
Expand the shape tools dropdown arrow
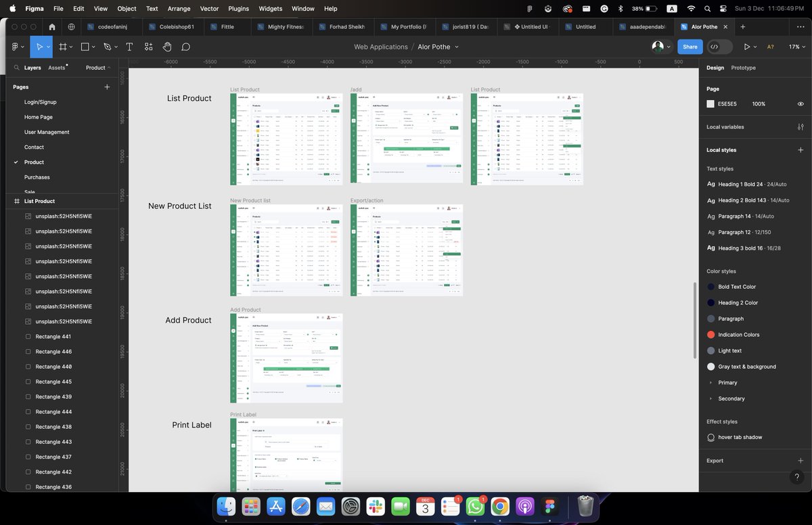(93, 47)
